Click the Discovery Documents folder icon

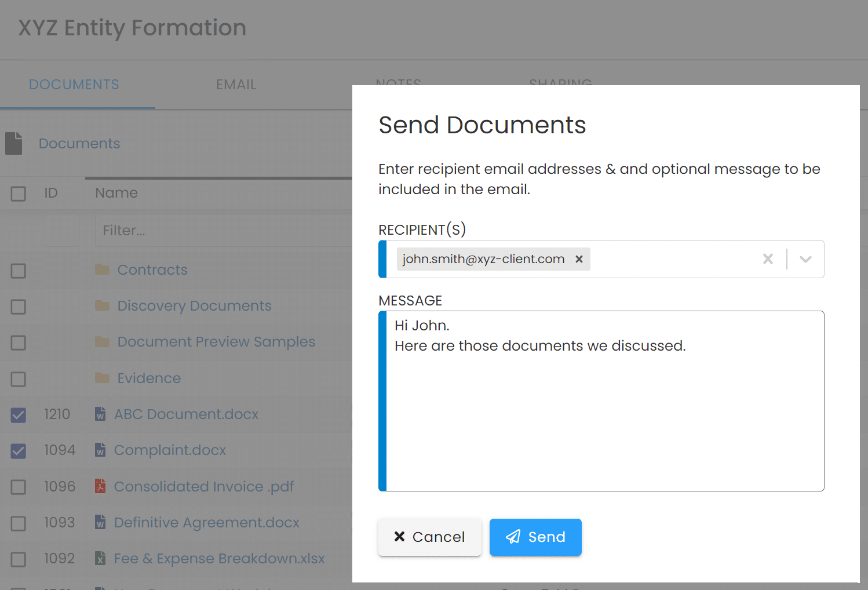[x=103, y=305]
